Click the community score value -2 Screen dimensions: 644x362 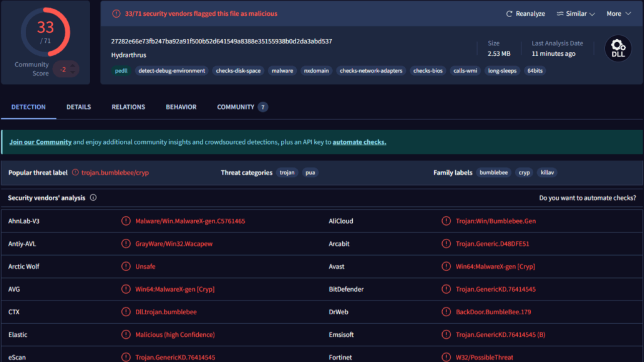coord(63,69)
